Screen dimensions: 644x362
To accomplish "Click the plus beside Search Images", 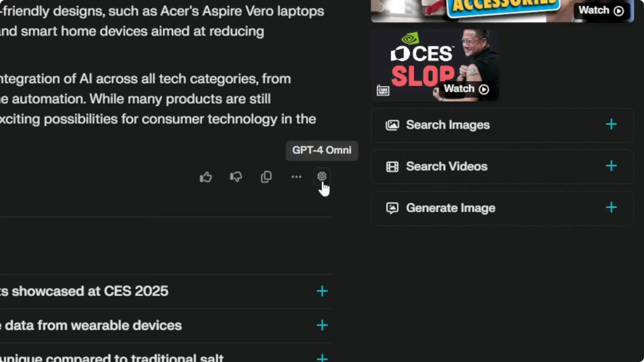I will pyautogui.click(x=611, y=124).
